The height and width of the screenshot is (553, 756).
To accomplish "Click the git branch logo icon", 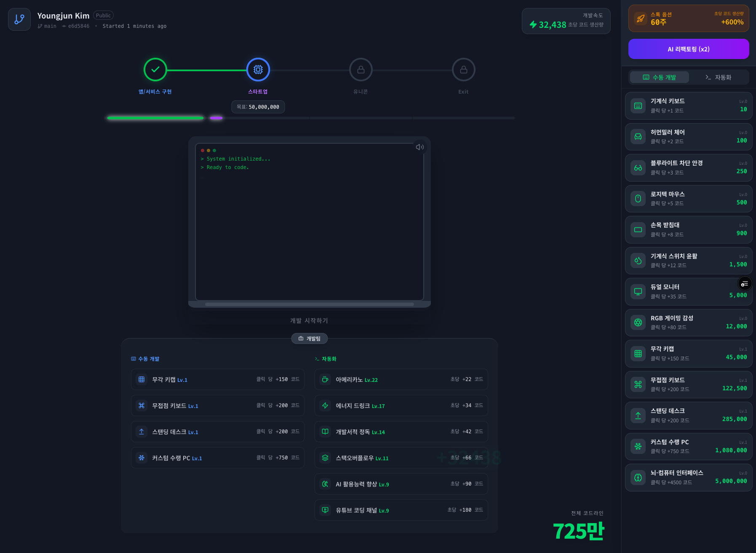I will 19,19.
